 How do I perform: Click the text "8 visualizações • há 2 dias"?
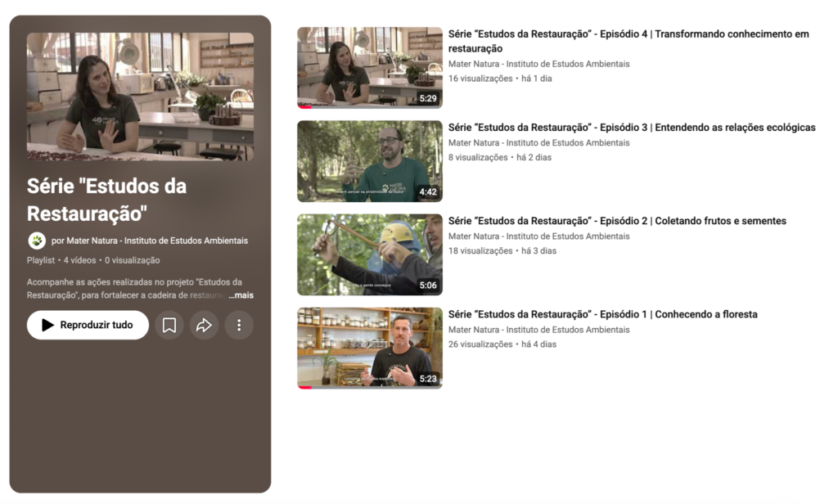coord(500,158)
